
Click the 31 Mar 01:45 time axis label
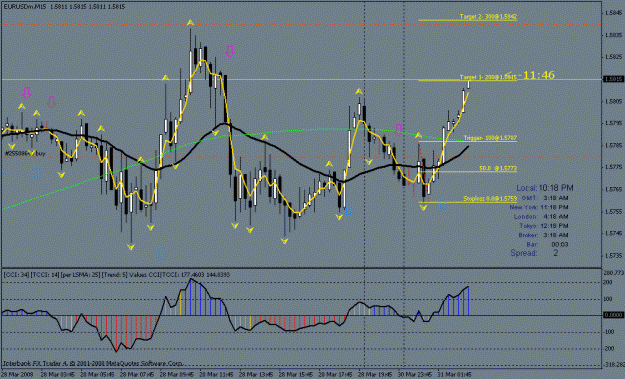click(x=454, y=375)
